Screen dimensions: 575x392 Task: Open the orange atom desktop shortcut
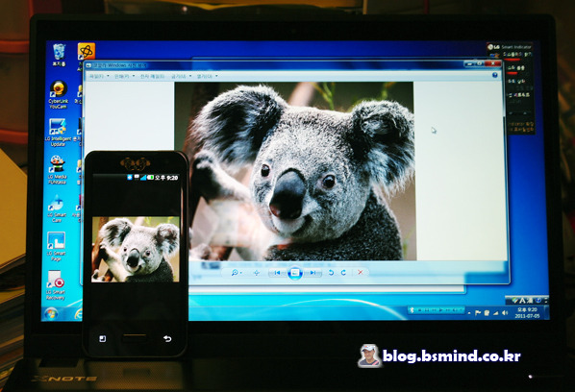tap(87, 52)
